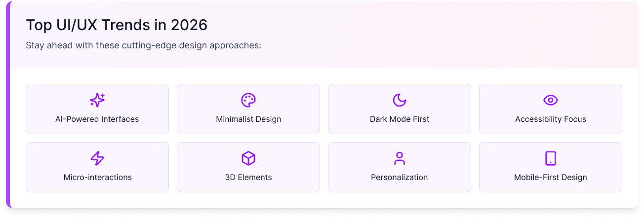Click the smartphone icon for Mobile-First Design

551,158
